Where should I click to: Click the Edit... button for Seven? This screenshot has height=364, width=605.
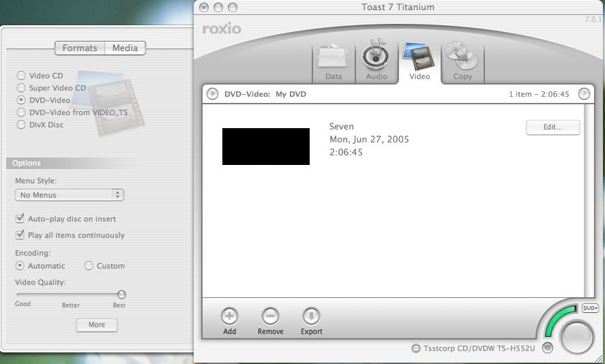[553, 127]
